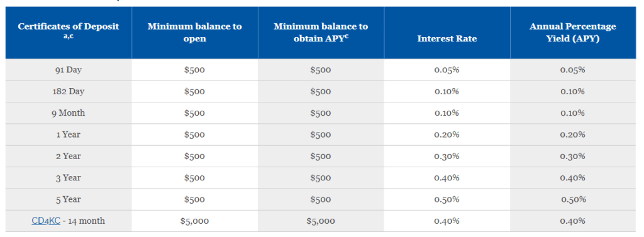
Task: Select the 9 Month row label
Action: point(69,113)
